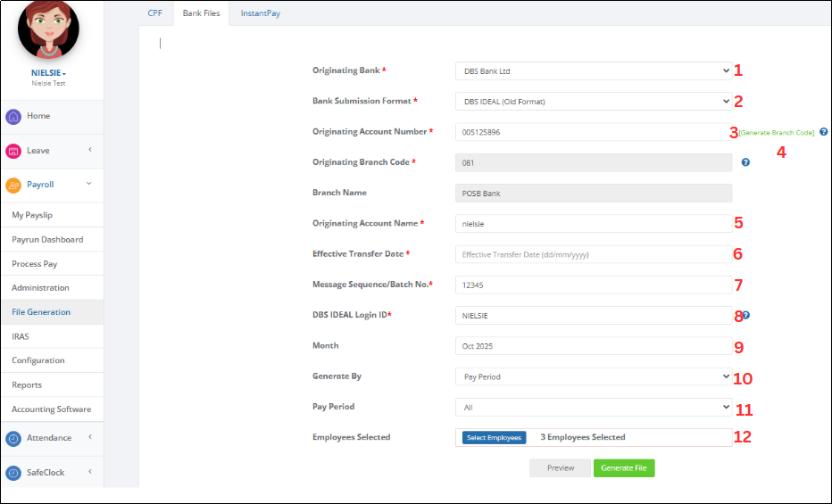
Task: Open the Generate By dropdown
Action: (594, 376)
